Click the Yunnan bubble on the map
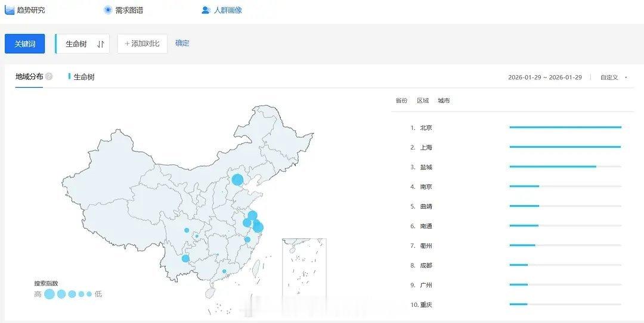 [185, 259]
